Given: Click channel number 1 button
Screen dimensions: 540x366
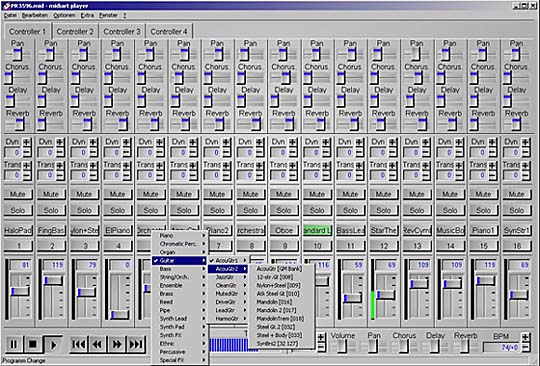Looking at the screenshot, I should point(18,246).
